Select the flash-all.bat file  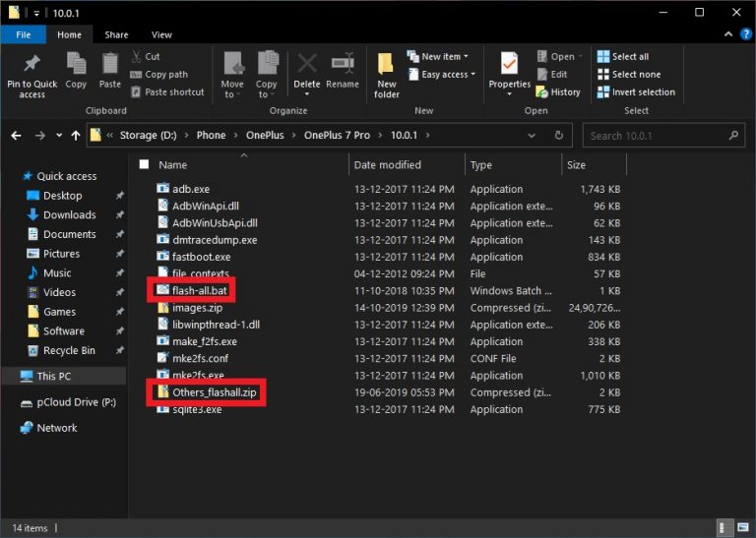pyautogui.click(x=199, y=290)
